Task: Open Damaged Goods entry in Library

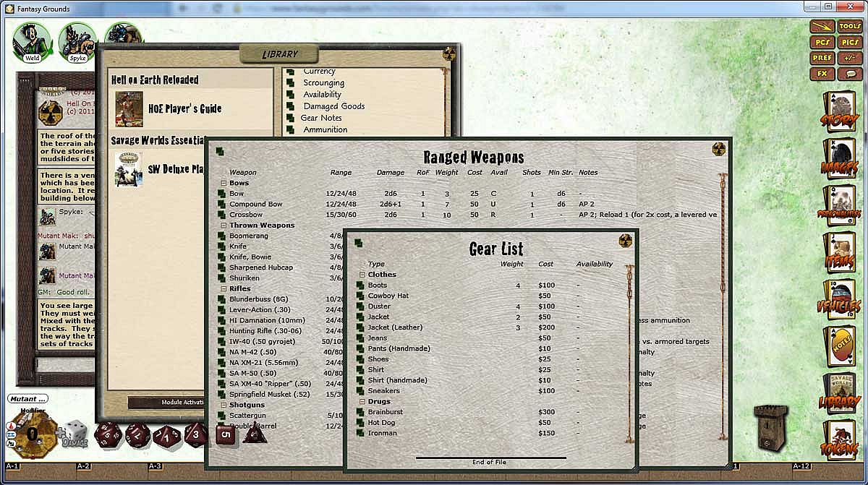Action: coord(333,106)
